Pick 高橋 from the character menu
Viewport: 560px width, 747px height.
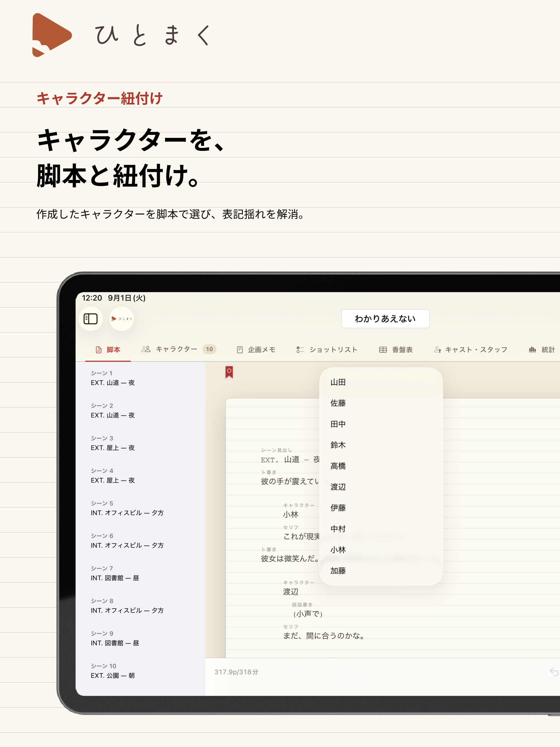click(381, 466)
